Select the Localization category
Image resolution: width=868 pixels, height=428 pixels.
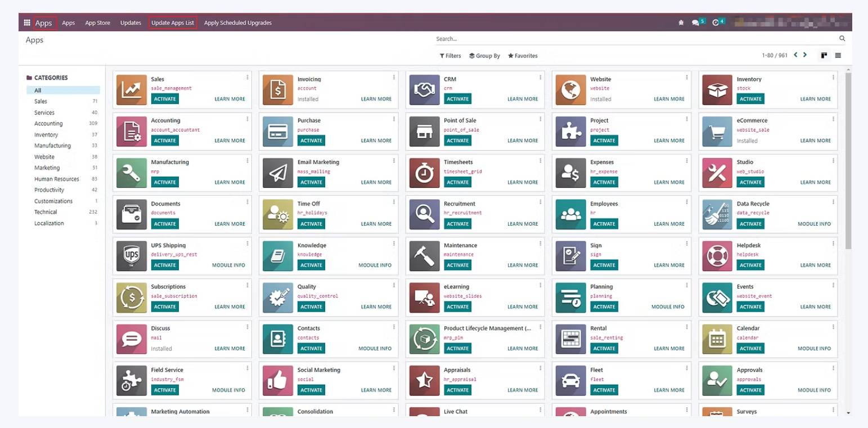[63, 223]
